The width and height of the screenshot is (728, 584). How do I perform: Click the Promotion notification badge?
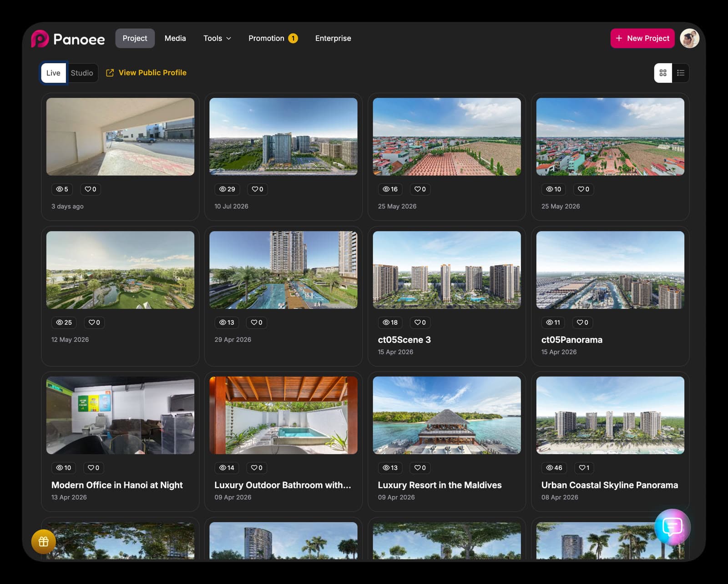pos(293,38)
